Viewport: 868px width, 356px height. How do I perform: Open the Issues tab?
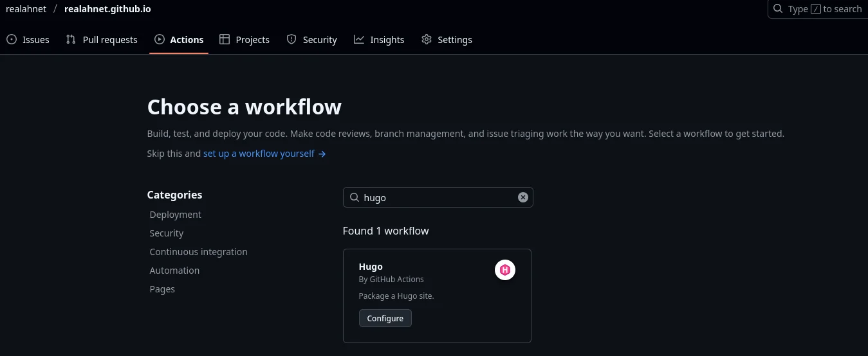point(28,40)
